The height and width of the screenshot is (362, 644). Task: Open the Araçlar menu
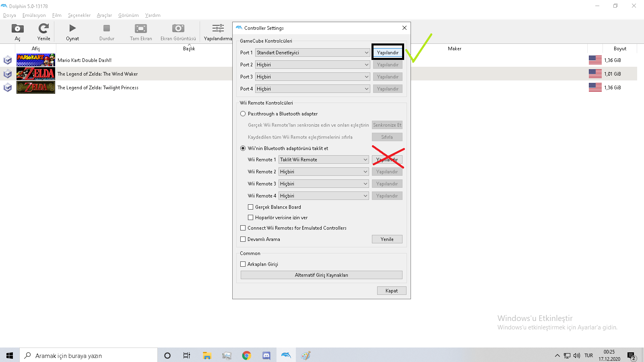tap(104, 15)
